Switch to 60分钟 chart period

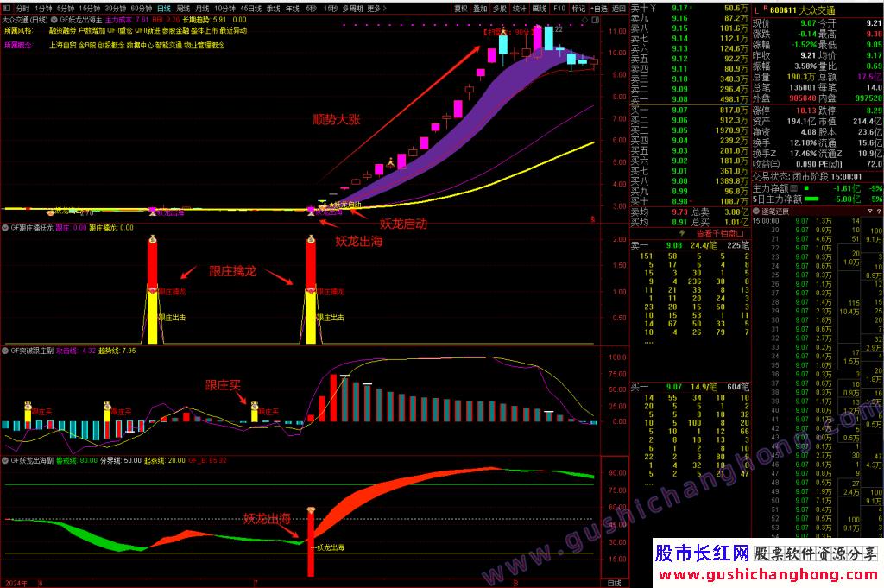[x=141, y=9]
